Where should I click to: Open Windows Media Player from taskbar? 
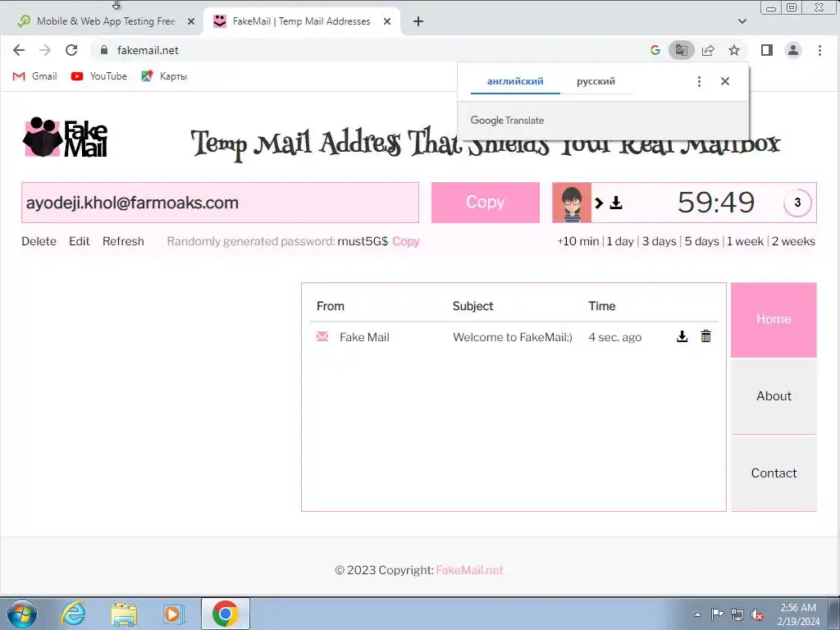[174, 614]
